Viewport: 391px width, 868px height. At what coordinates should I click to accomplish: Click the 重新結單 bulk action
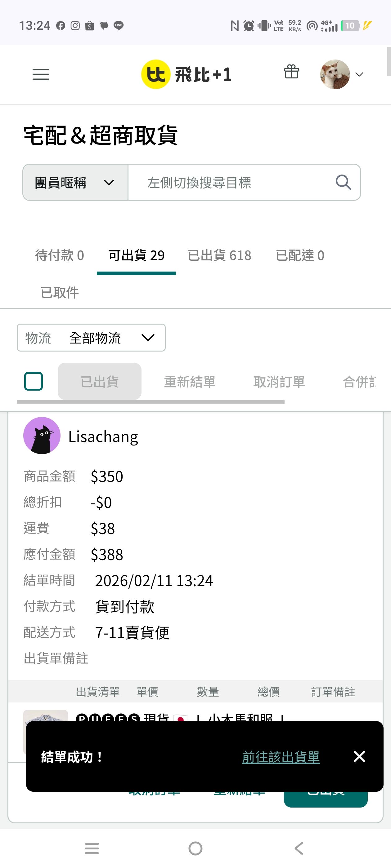(x=190, y=382)
